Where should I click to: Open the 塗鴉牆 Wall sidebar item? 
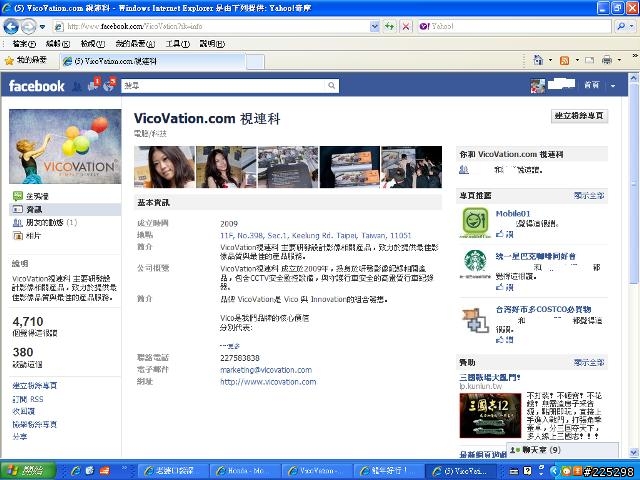(37, 196)
